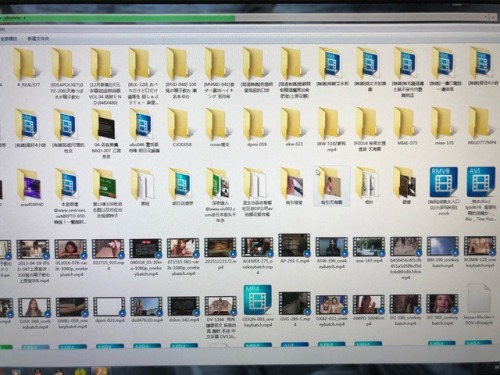Open 040316_01-10mu-1080p video thumbnail
Viewport: 500px width, 375px height.
(145, 249)
